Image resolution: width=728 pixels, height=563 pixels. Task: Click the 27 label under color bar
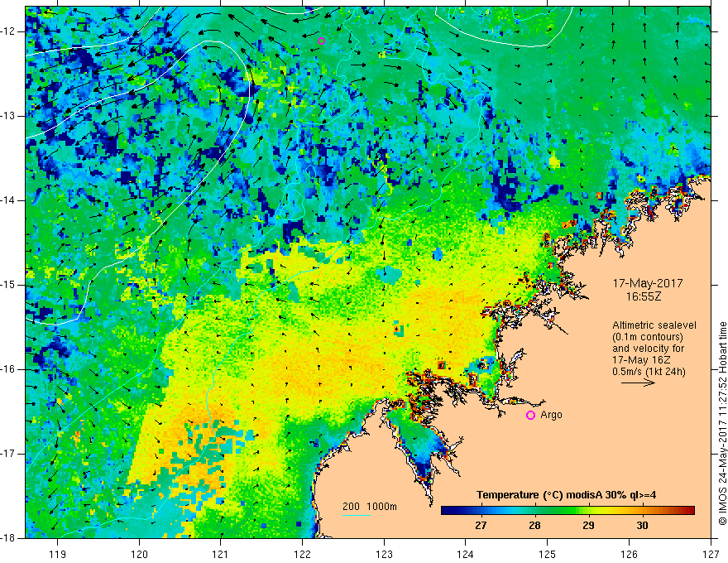tap(481, 526)
